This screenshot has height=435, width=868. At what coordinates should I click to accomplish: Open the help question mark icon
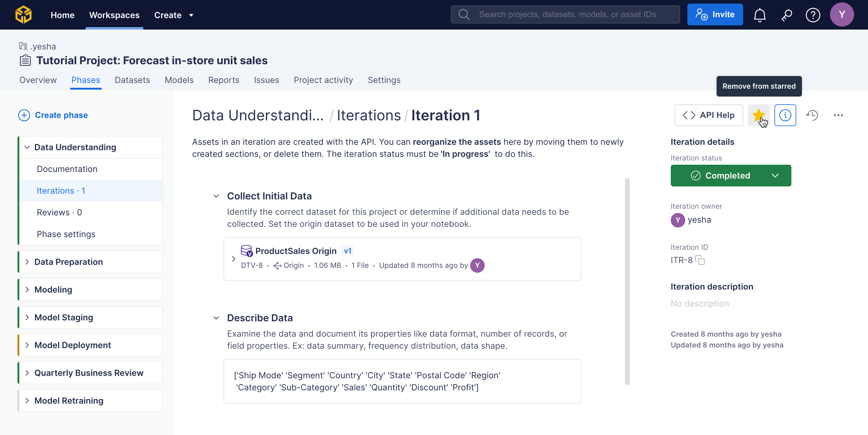tap(813, 15)
